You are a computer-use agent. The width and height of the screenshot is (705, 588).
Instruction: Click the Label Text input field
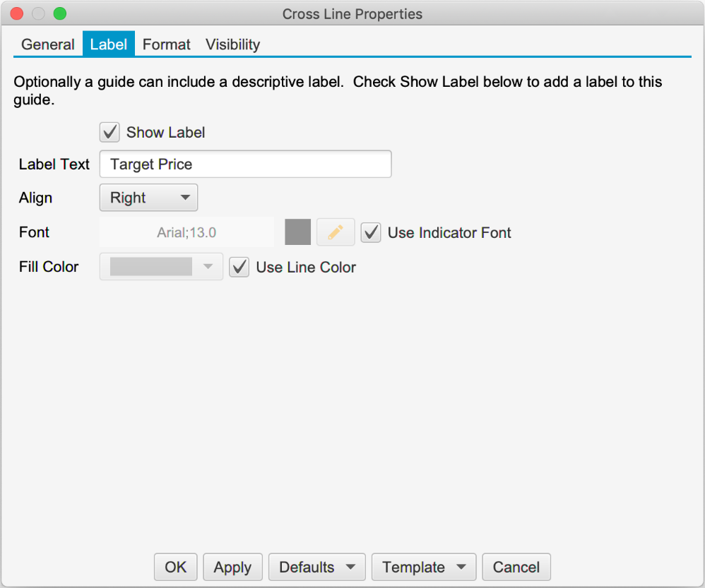(245, 164)
